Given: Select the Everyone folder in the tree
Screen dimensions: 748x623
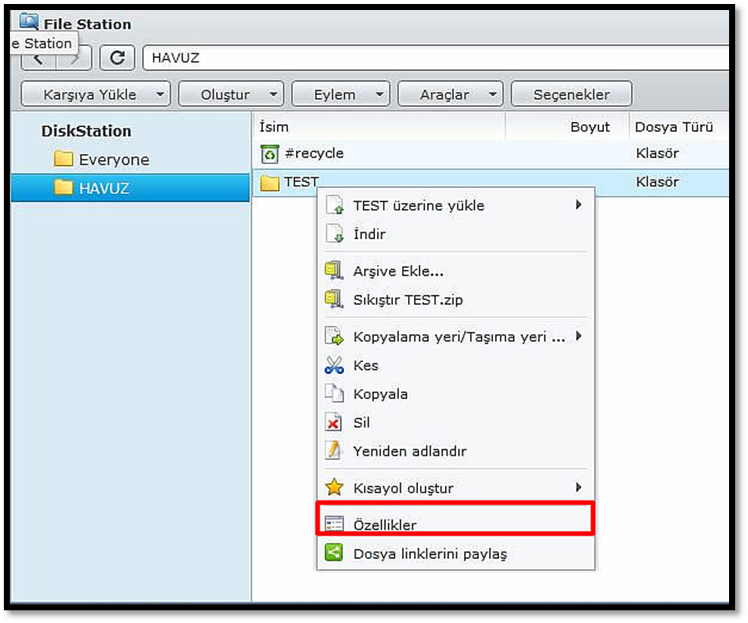Looking at the screenshot, I should pos(113,159).
